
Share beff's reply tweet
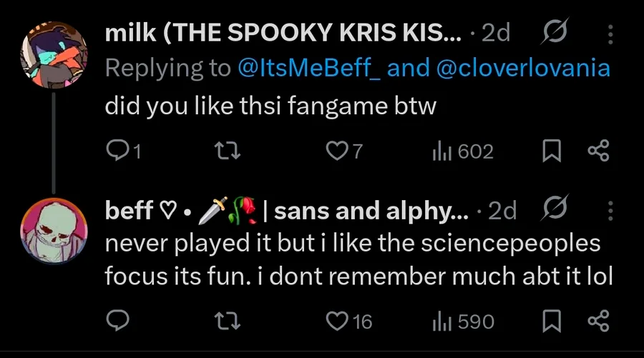point(597,322)
